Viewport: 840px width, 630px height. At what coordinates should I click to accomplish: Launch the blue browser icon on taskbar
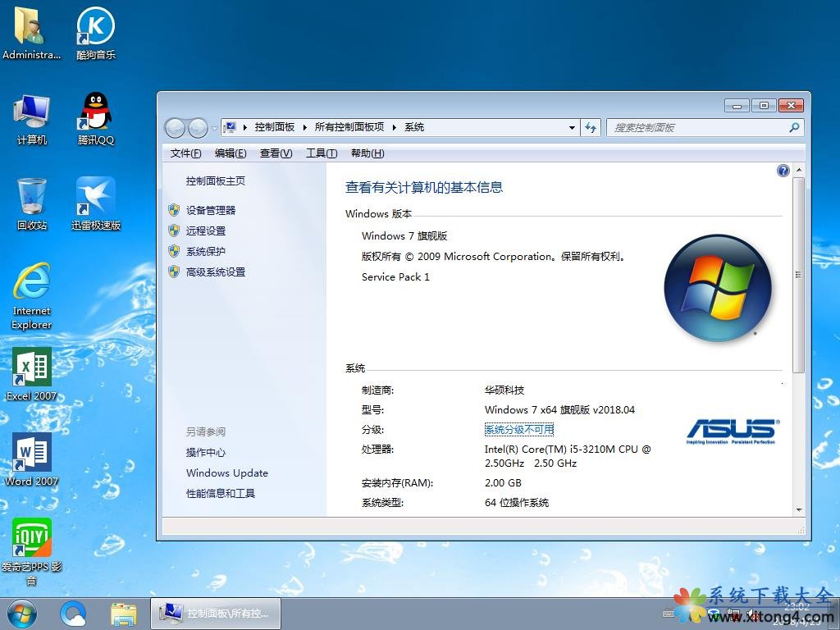73,614
